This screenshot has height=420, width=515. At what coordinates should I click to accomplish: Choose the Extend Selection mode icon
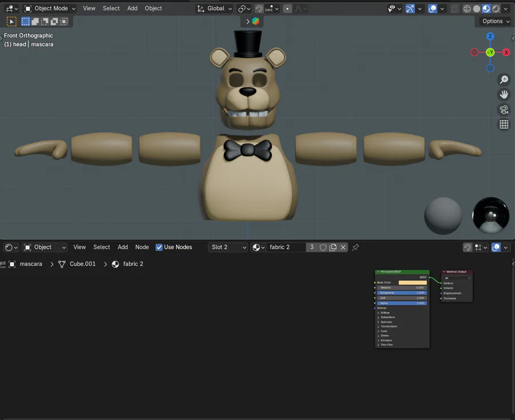coord(35,22)
